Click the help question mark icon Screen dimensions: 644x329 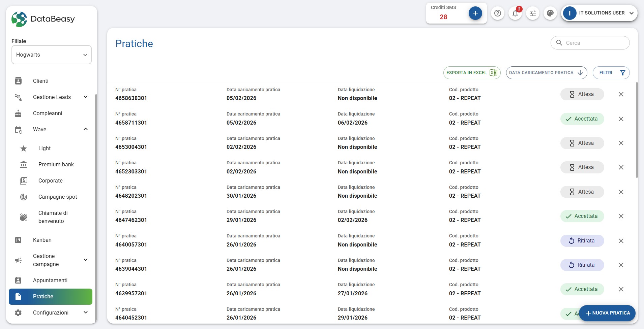[x=497, y=13]
